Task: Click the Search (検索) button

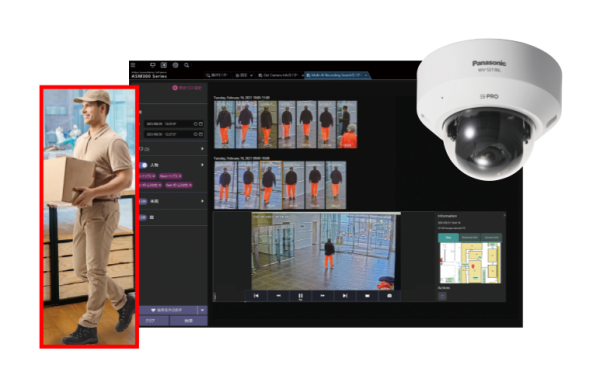Action: pos(189,321)
